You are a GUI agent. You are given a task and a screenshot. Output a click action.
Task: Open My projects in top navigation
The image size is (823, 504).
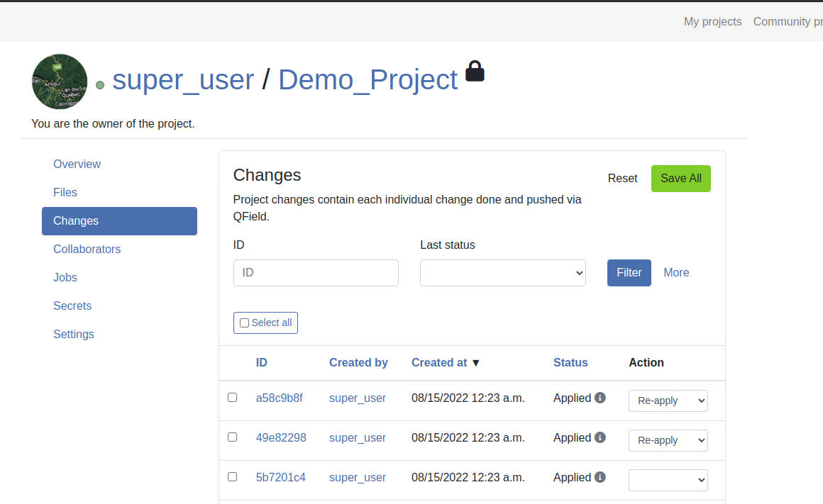712,21
